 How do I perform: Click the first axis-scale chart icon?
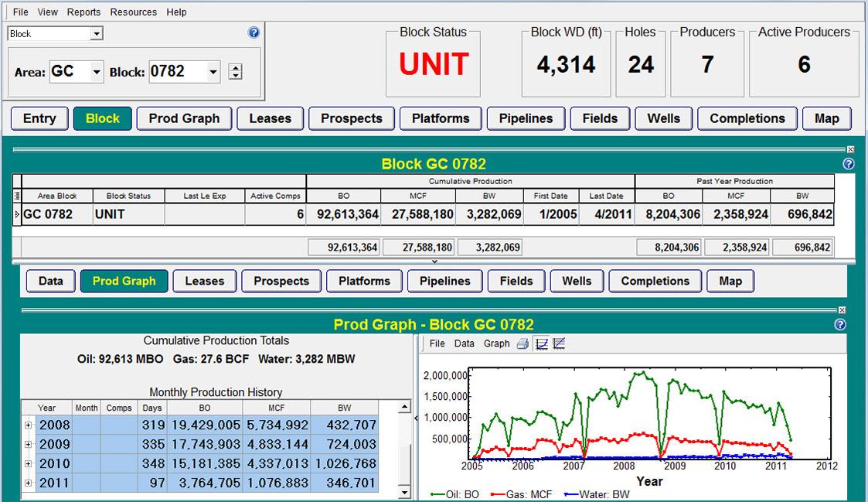tap(542, 343)
